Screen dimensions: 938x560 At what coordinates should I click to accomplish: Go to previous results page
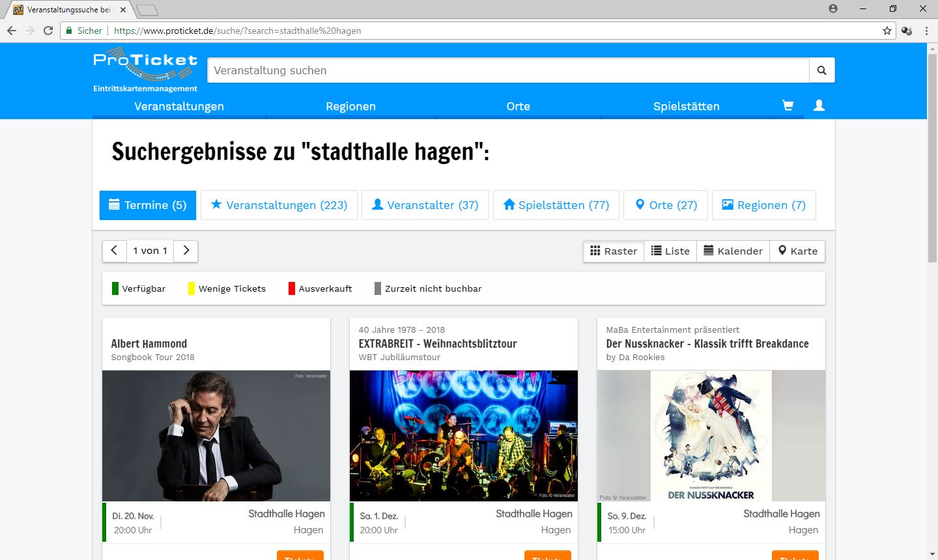(114, 251)
